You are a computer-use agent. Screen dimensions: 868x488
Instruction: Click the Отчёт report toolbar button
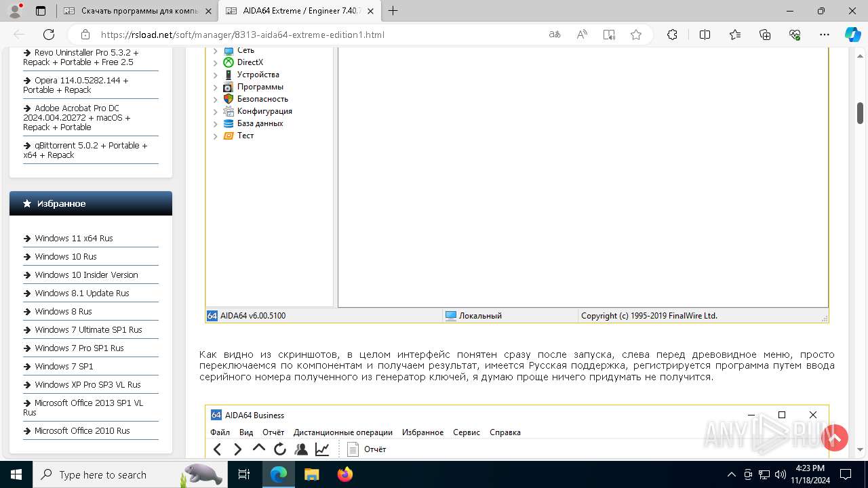366,449
